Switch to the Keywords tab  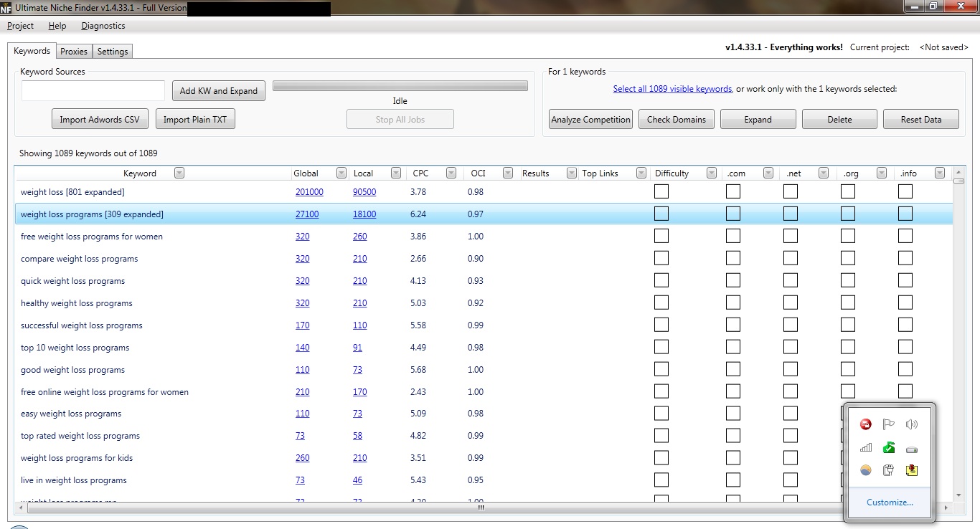click(32, 51)
